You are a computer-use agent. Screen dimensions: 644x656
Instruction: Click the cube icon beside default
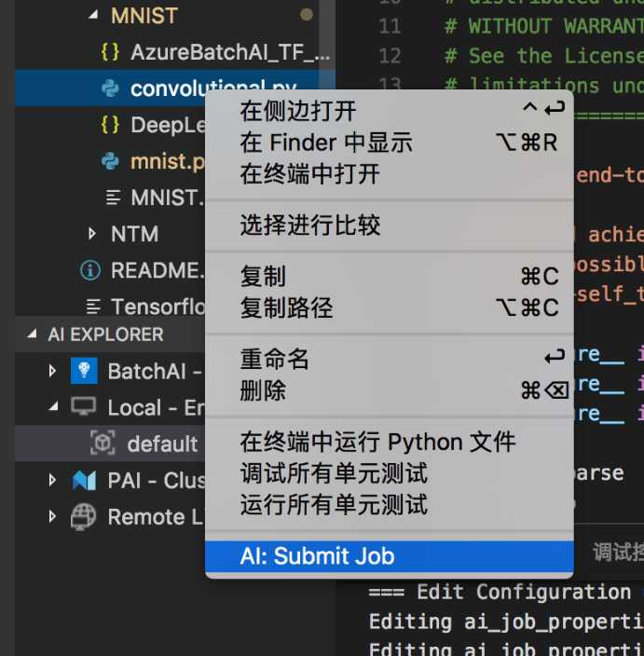click(103, 443)
